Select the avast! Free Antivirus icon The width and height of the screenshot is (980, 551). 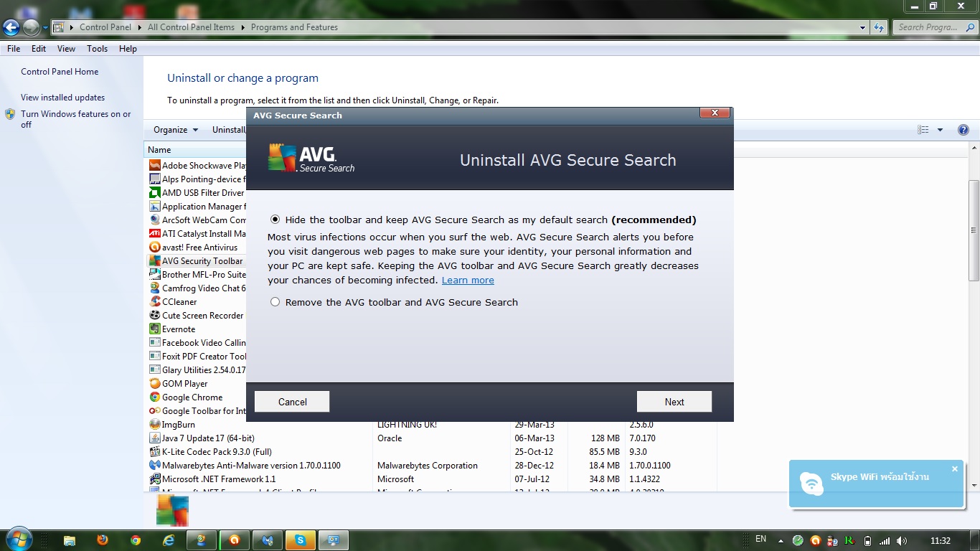point(155,248)
